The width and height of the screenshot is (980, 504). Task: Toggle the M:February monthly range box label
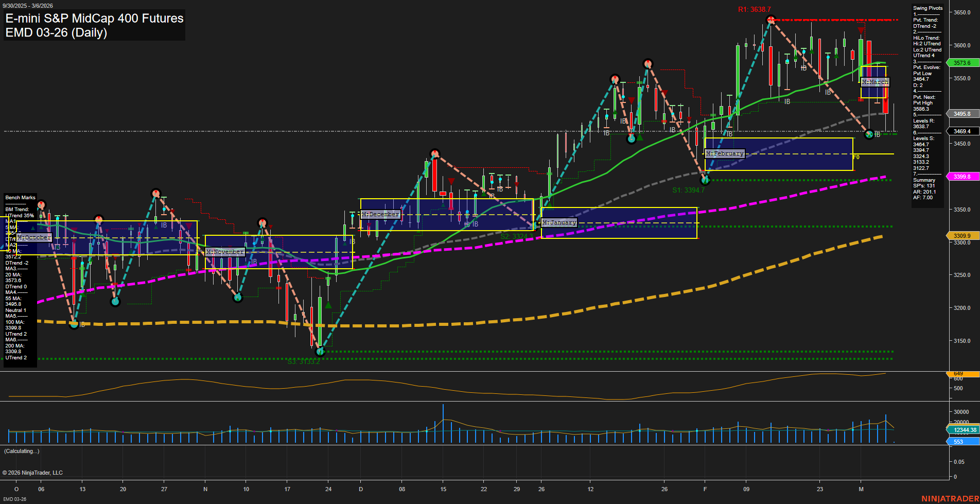click(725, 153)
